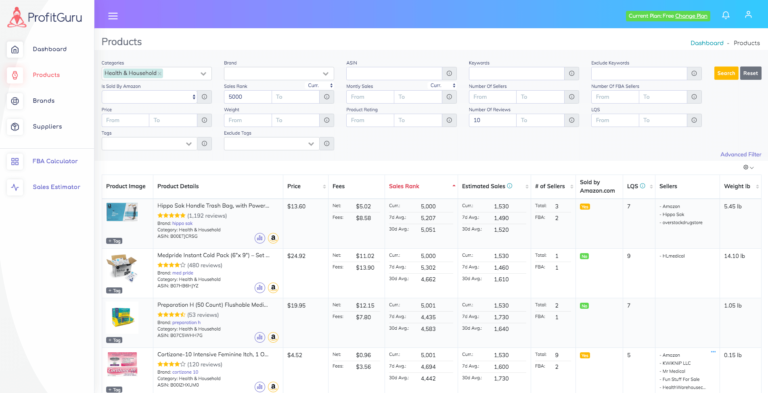Viewport: 768px width, 393px height.
Task: Remove the Health & Household category tag
Action: click(160, 74)
